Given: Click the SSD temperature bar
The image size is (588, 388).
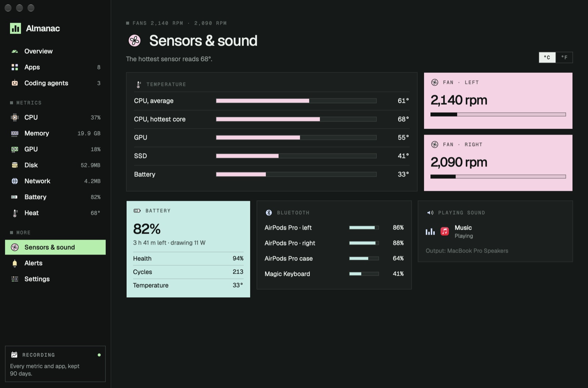Looking at the screenshot, I should pyautogui.click(x=296, y=156).
